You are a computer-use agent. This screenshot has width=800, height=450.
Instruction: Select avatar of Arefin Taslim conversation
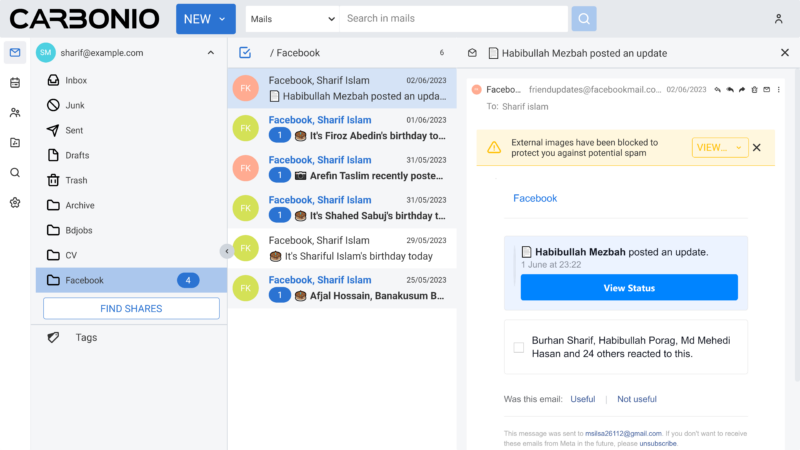(x=245, y=168)
